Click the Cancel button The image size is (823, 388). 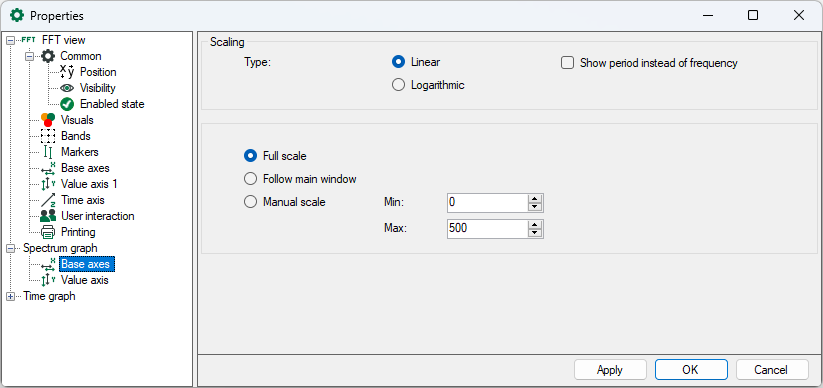(772, 370)
